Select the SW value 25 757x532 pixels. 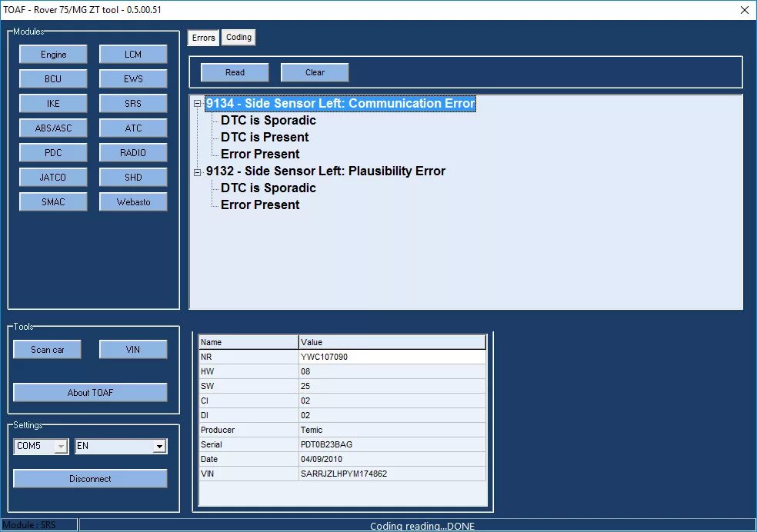(x=392, y=386)
